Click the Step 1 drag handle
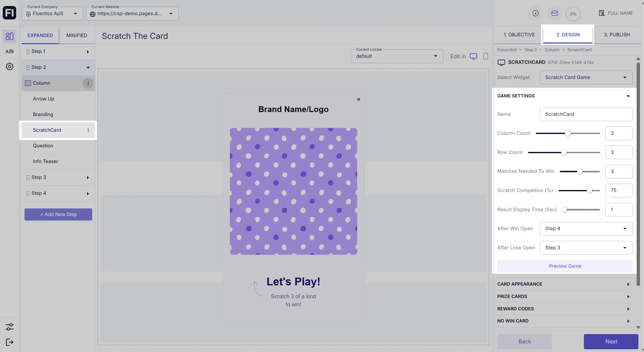Screen dimensions: 644x352 click(28, 52)
